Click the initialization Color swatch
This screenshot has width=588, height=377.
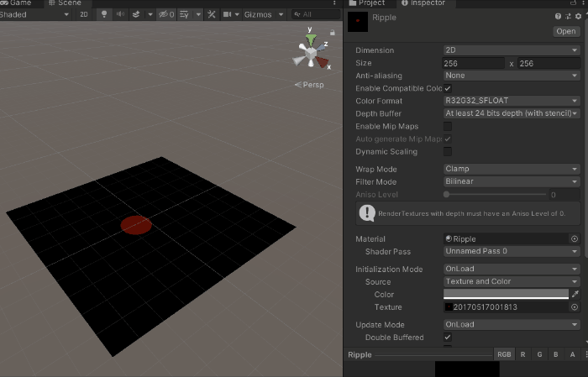click(x=506, y=294)
